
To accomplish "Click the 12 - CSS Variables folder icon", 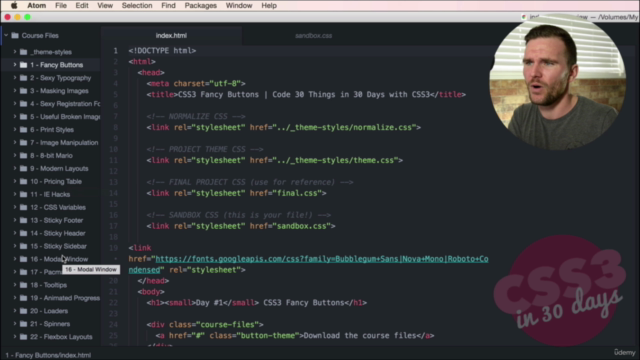I will pos(23,207).
